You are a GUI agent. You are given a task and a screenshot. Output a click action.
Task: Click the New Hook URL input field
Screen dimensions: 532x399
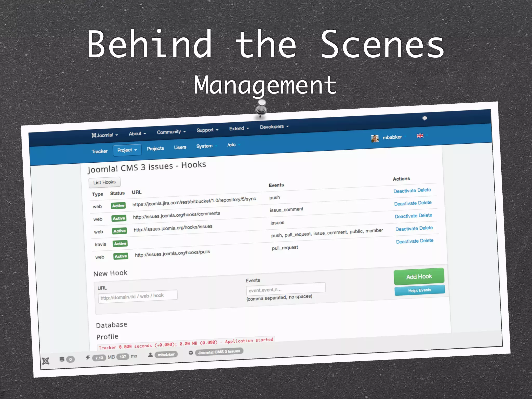coord(138,296)
